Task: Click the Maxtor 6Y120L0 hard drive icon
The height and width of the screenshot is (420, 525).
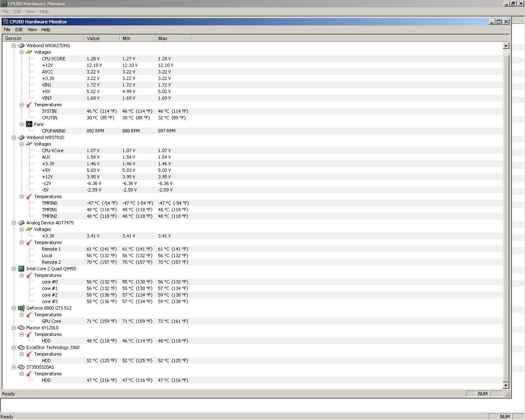Action: click(x=21, y=328)
